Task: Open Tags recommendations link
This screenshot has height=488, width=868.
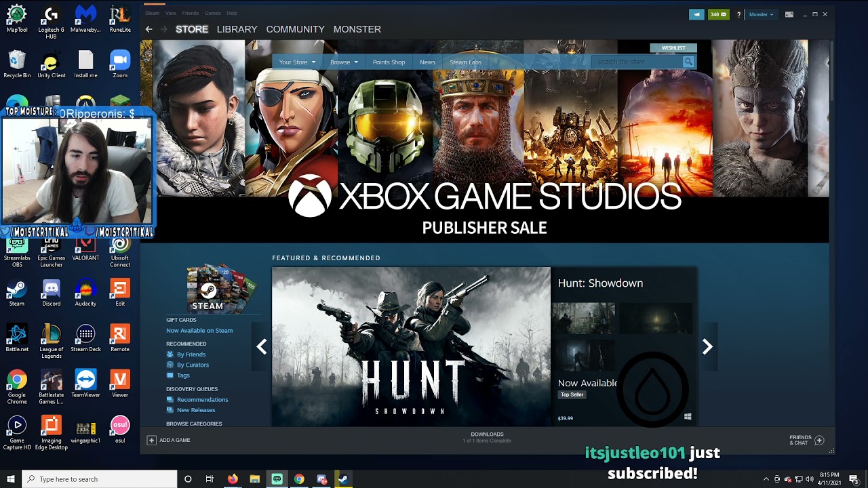Action: coord(183,375)
